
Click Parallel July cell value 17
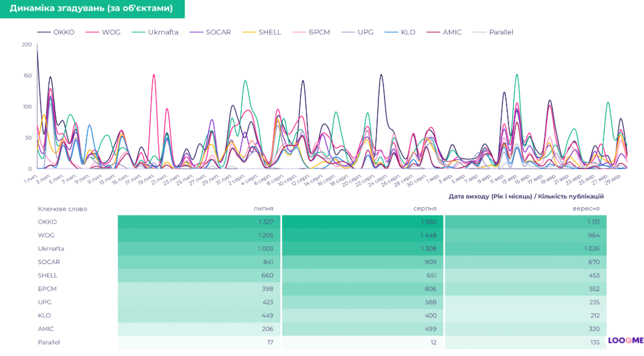click(x=270, y=343)
